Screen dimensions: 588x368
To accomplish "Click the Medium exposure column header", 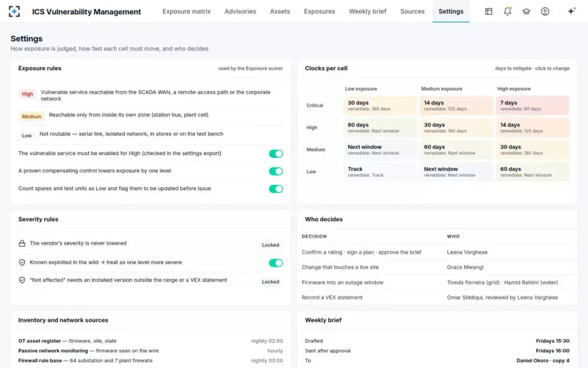I will tap(441, 89).
